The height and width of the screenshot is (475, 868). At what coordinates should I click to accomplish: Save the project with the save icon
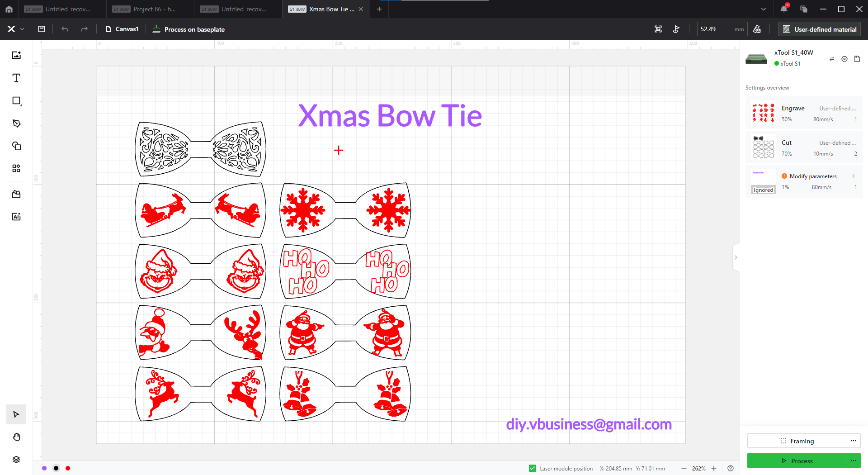(42, 29)
